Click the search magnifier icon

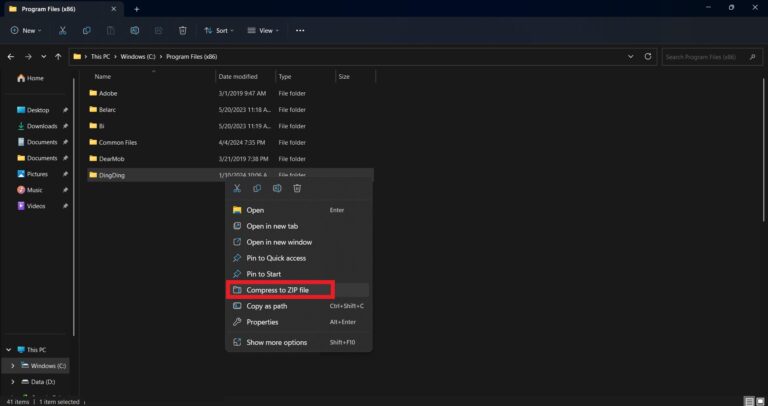[753, 57]
